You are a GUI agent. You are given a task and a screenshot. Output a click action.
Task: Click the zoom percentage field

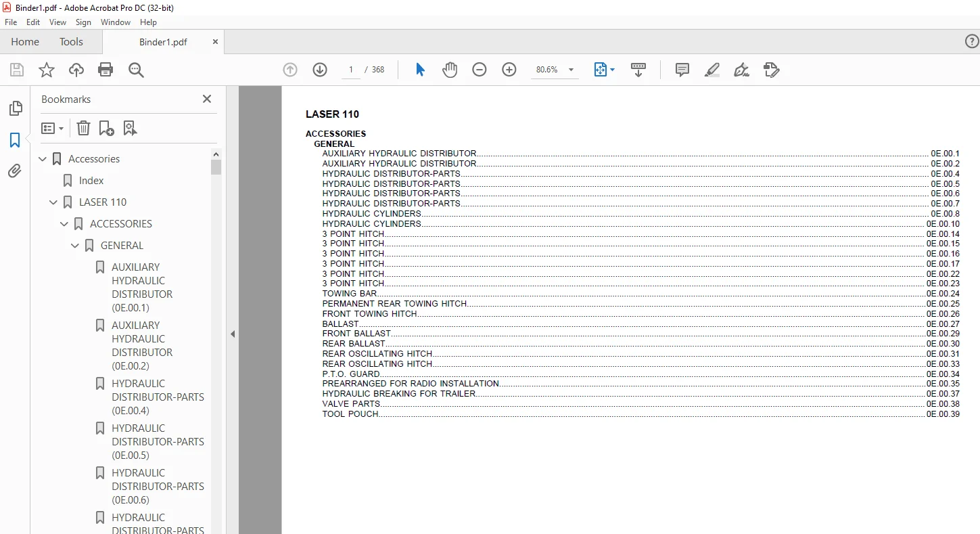pos(546,70)
